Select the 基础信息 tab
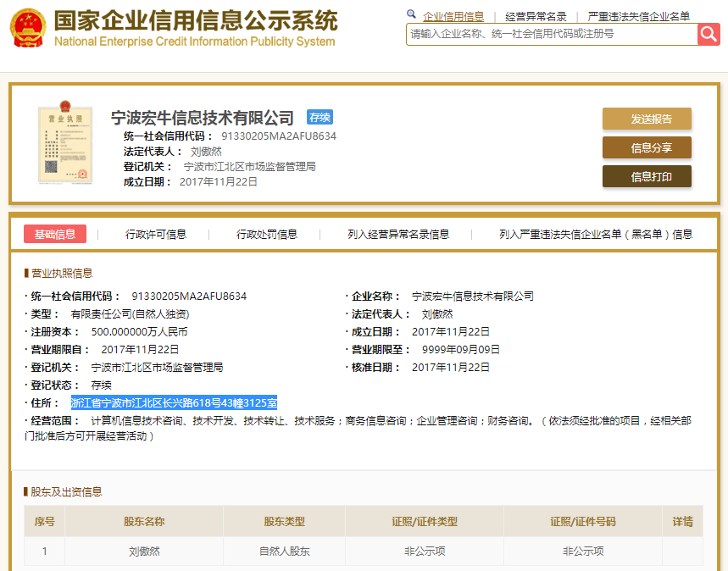Viewport: 728px width, 571px height. pos(55,235)
